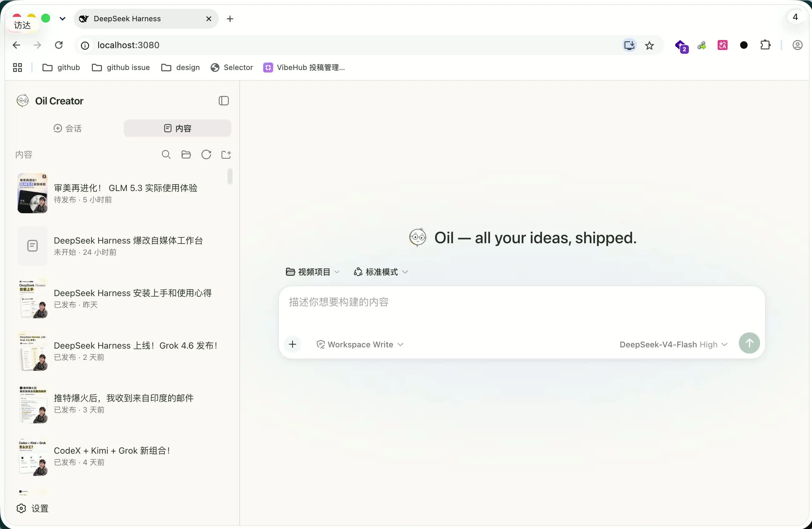
Task: Select the DeepSeek Harness browser tab
Action: [x=146, y=19]
